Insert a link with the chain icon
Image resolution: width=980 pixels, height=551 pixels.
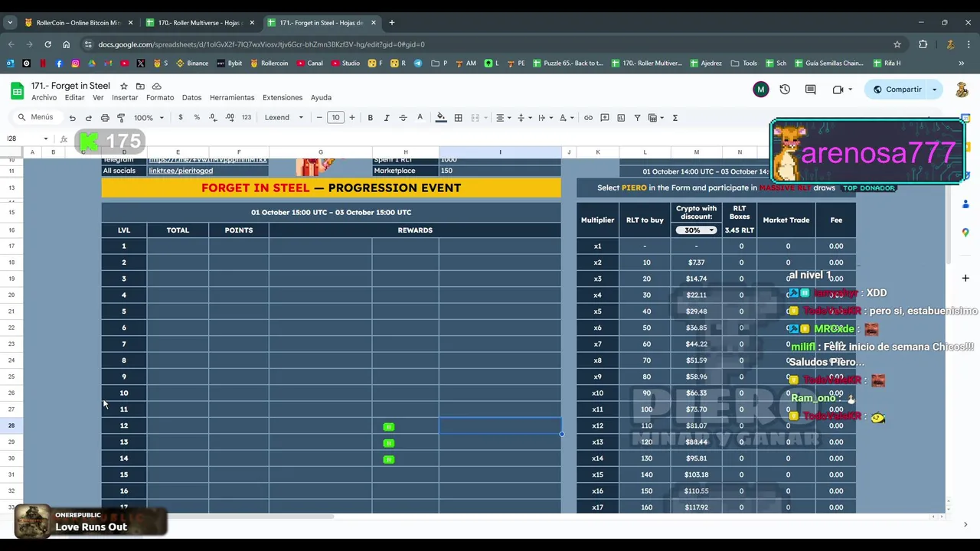click(588, 118)
